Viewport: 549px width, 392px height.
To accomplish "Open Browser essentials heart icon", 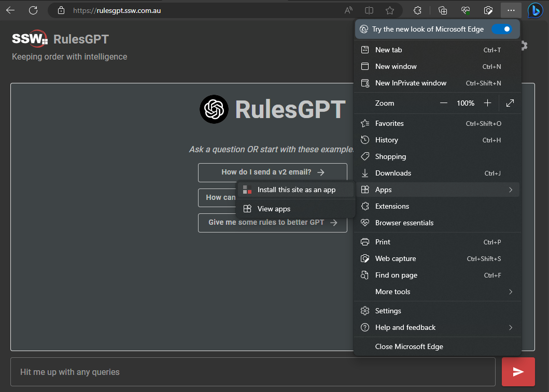I will click(x=465, y=10).
